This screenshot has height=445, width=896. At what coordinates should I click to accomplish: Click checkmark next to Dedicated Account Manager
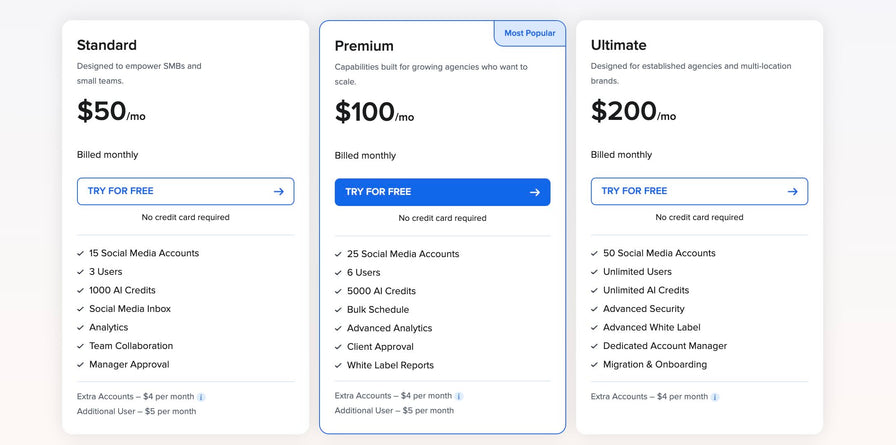595,346
